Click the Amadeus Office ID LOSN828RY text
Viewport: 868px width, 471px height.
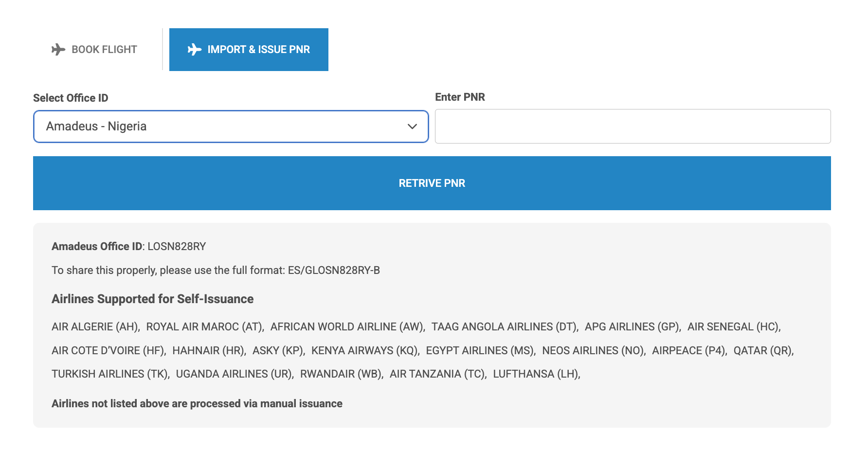point(129,247)
